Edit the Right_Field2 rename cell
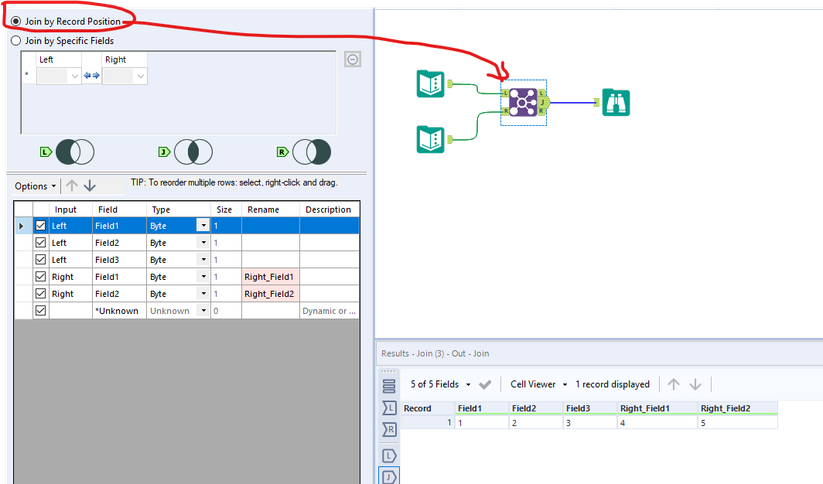Image resolution: width=823 pixels, height=484 pixels. (x=270, y=293)
